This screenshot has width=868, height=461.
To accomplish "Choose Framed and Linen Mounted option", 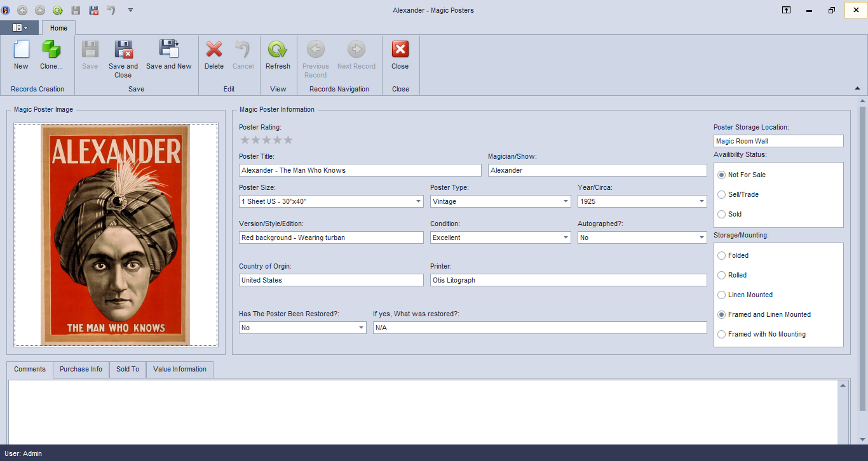I will click(x=764, y=314).
